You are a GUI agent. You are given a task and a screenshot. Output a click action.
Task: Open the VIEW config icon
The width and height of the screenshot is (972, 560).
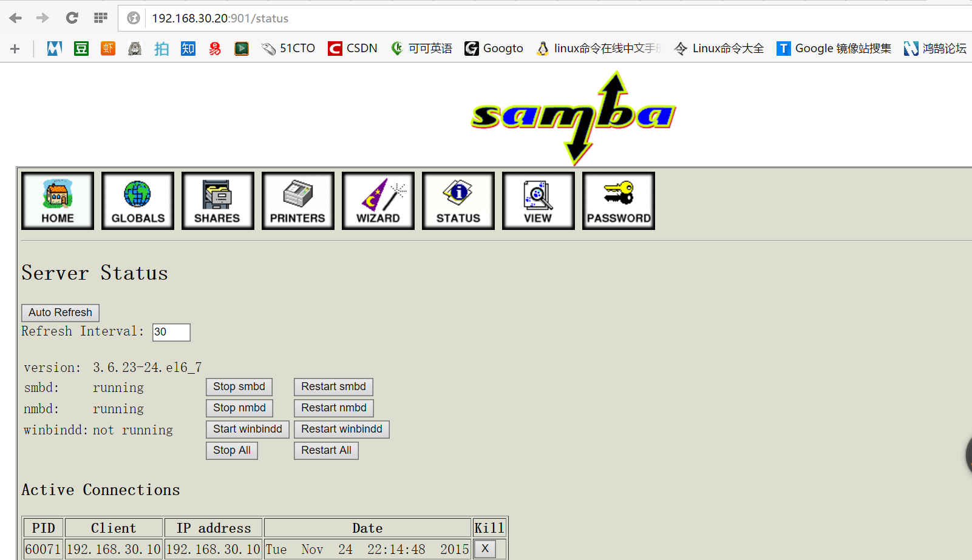pyautogui.click(x=539, y=201)
